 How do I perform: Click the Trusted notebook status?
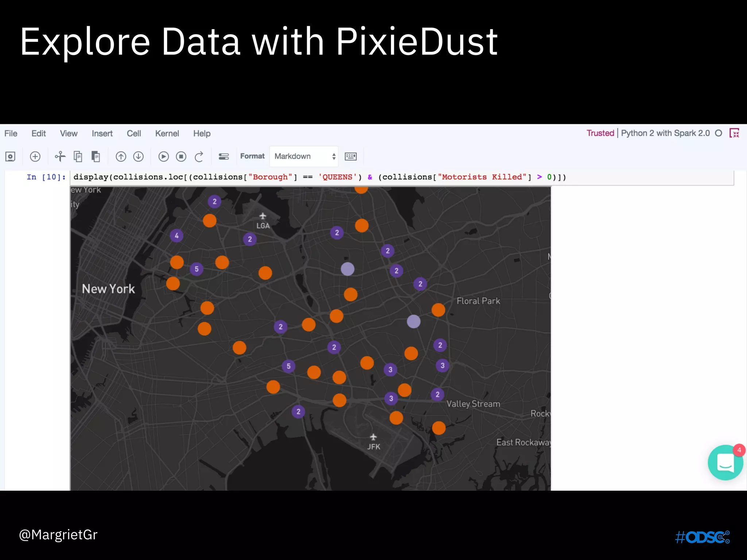coord(600,133)
